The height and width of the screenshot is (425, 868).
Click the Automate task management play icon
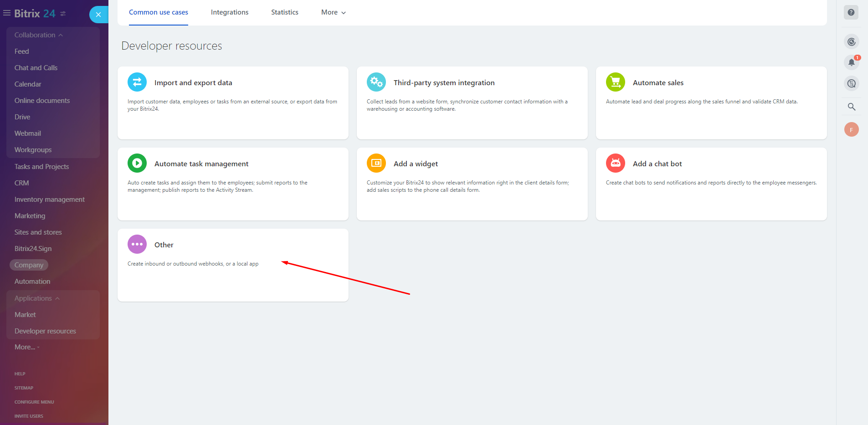click(137, 164)
